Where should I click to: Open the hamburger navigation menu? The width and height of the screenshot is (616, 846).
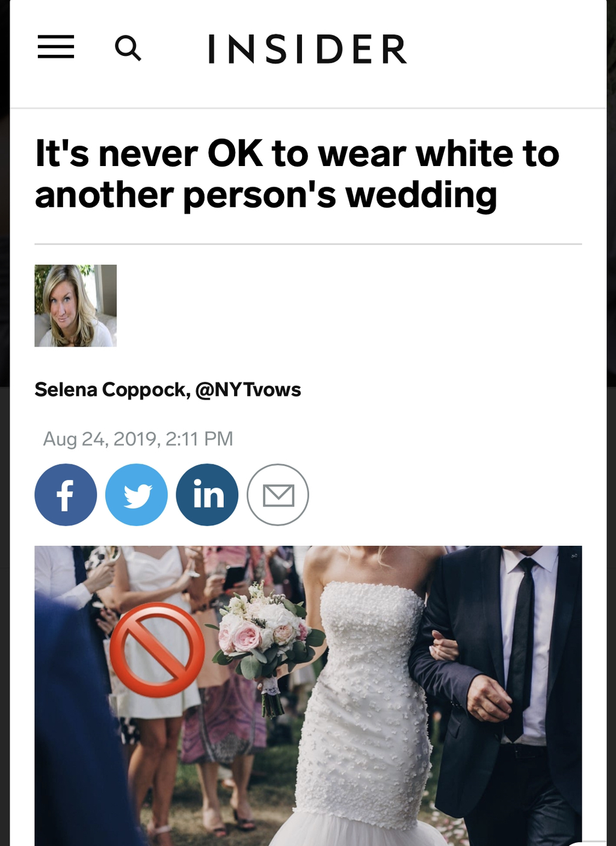pyautogui.click(x=56, y=48)
